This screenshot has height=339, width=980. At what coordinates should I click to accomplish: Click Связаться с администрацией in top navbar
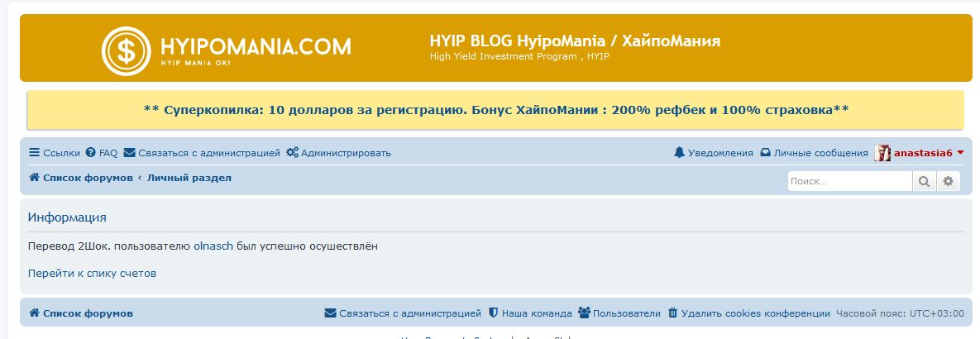(x=202, y=153)
